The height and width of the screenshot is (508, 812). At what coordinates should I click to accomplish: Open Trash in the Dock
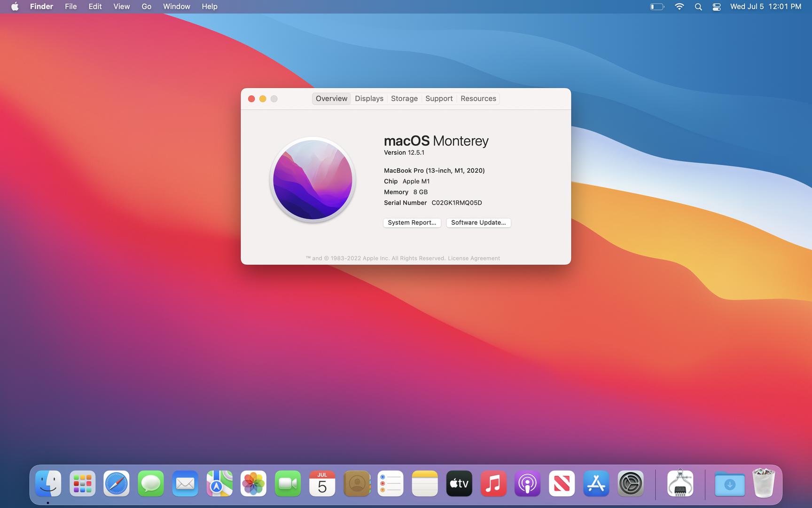point(764,483)
